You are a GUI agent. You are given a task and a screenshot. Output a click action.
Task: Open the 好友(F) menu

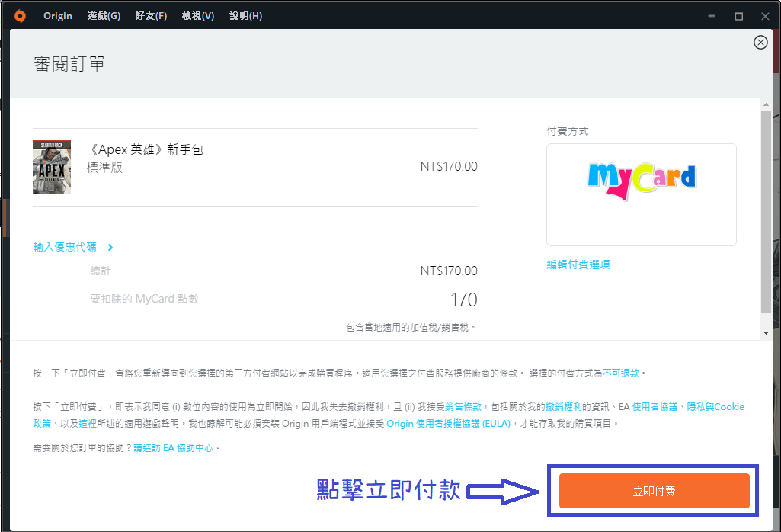pos(151,16)
